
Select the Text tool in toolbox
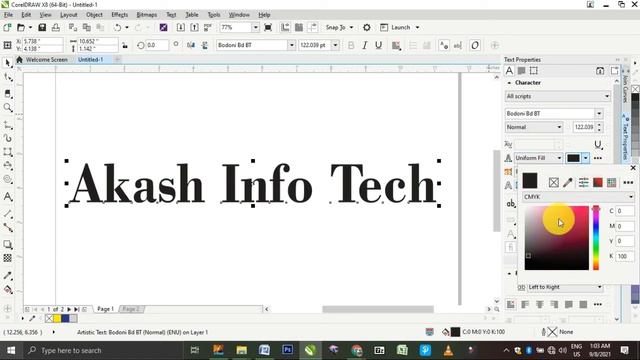tap(8, 197)
